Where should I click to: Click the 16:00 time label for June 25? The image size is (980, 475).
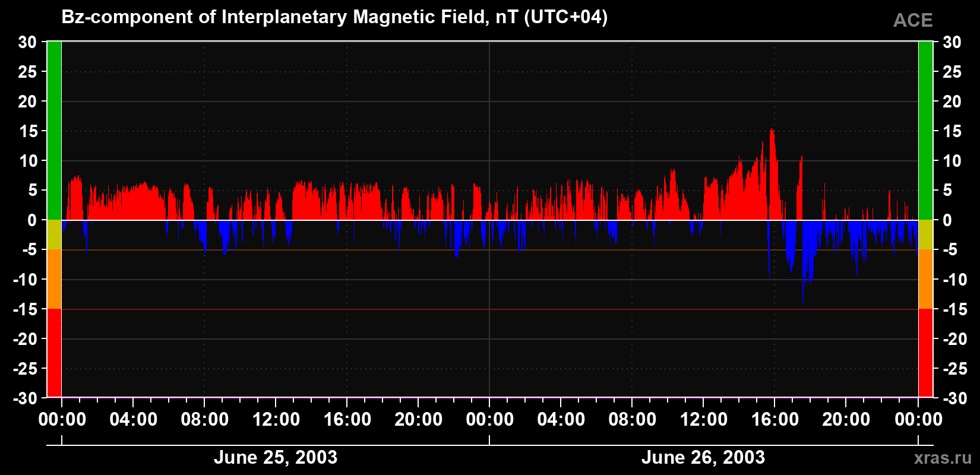pos(347,420)
